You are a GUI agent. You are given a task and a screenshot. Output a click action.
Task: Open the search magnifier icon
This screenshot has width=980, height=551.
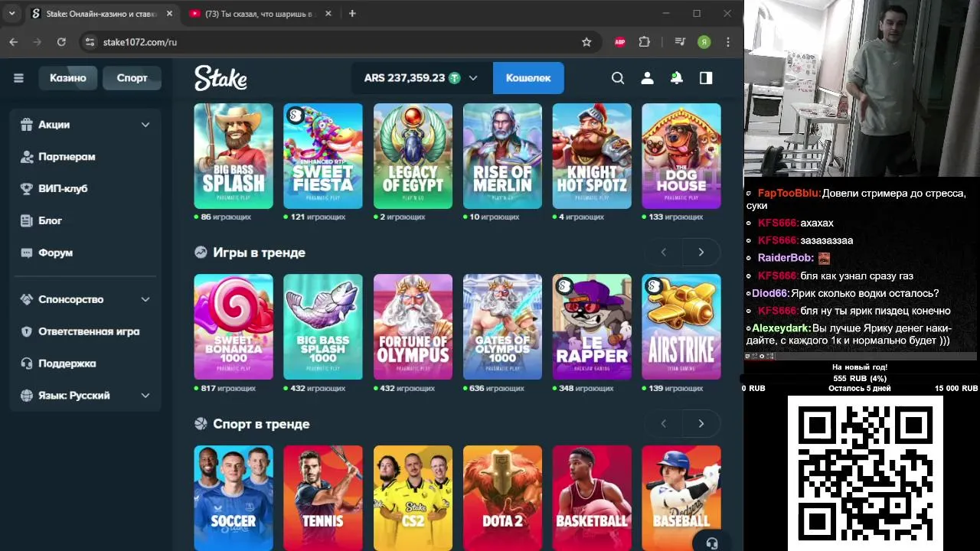click(x=618, y=78)
